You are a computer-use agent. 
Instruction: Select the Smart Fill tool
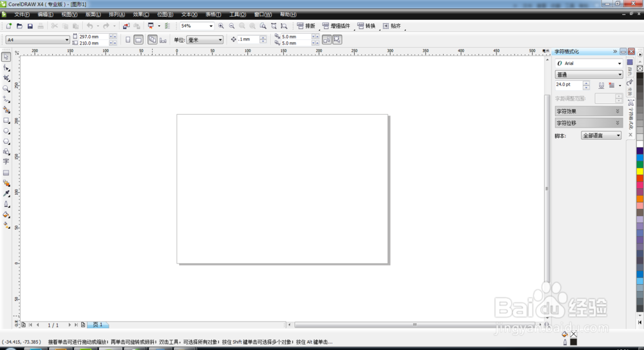coord(6,110)
